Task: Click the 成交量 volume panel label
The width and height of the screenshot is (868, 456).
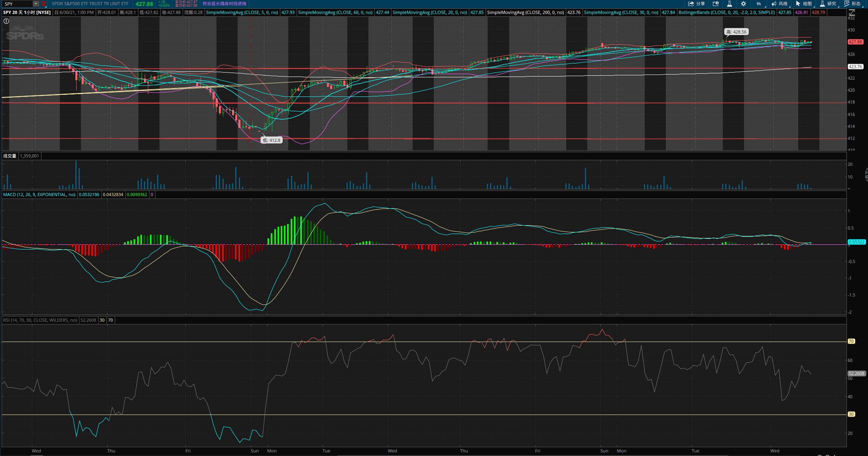Action: [x=10, y=156]
